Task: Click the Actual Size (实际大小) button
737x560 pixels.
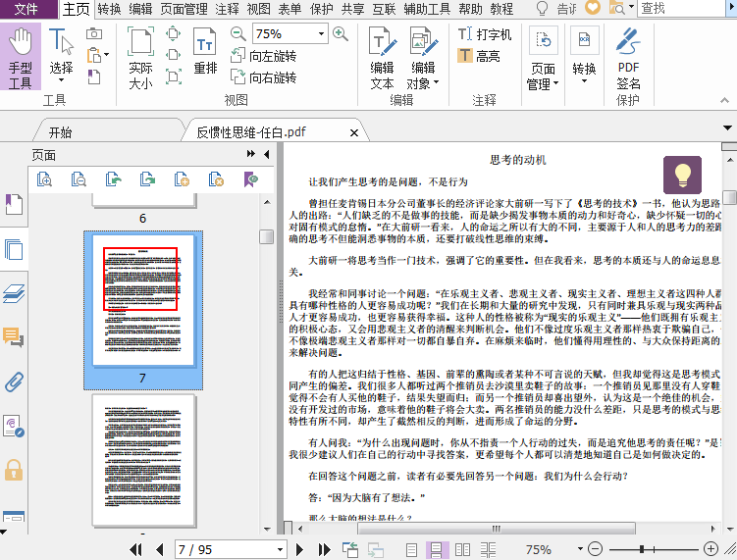Action: 140,58
